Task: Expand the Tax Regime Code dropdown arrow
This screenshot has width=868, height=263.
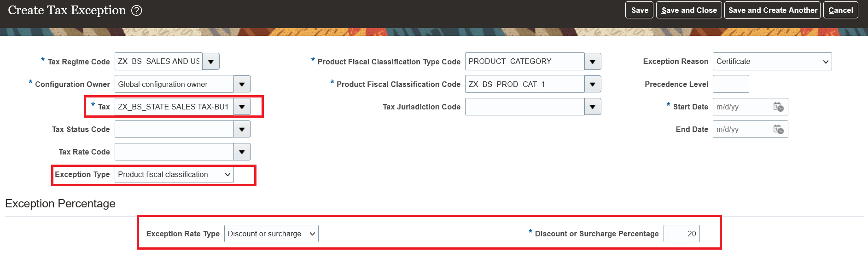Action: (x=211, y=61)
